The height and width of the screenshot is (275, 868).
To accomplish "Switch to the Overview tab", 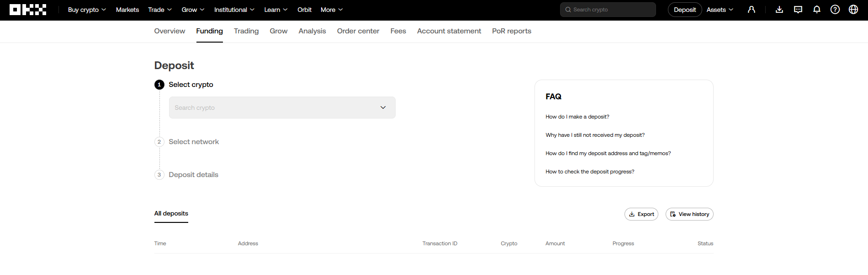I will [x=169, y=31].
